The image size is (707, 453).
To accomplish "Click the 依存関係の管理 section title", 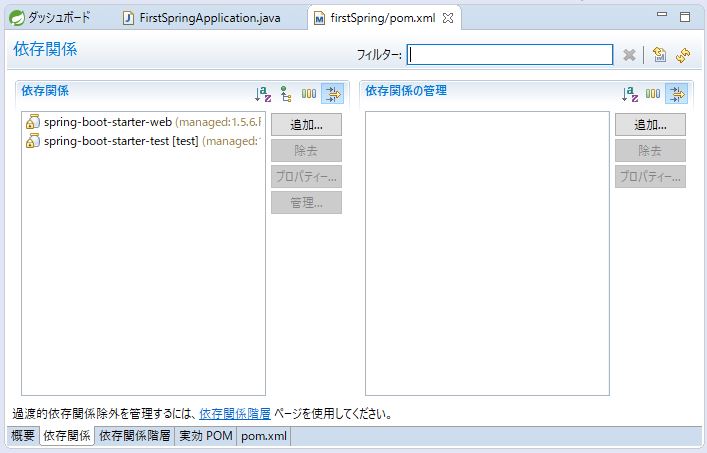I will point(406,91).
